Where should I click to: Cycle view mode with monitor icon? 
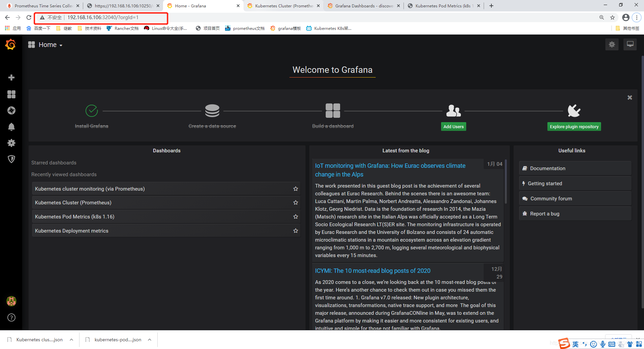(x=630, y=44)
